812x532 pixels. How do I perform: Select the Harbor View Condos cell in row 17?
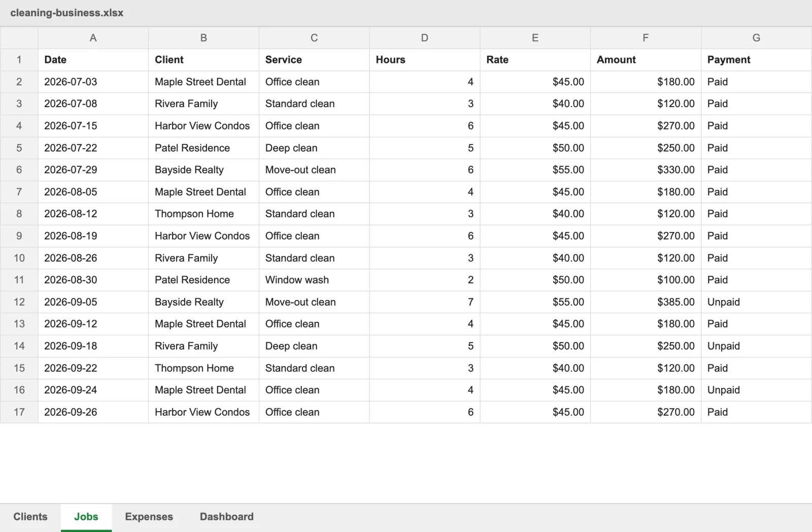coord(204,412)
